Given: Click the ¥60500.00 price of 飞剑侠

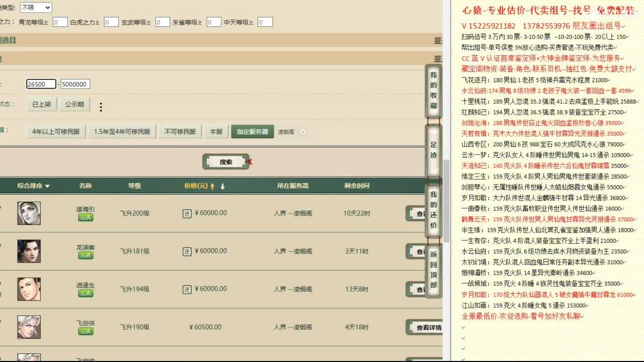Looking at the screenshot, I should pos(205,327).
